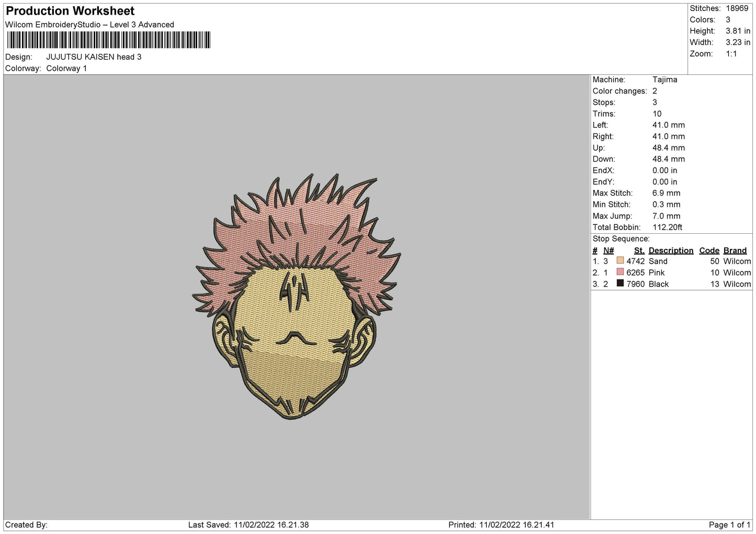The width and height of the screenshot is (756, 534).
Task: Click the Brand column header
Action: pyautogui.click(x=735, y=250)
